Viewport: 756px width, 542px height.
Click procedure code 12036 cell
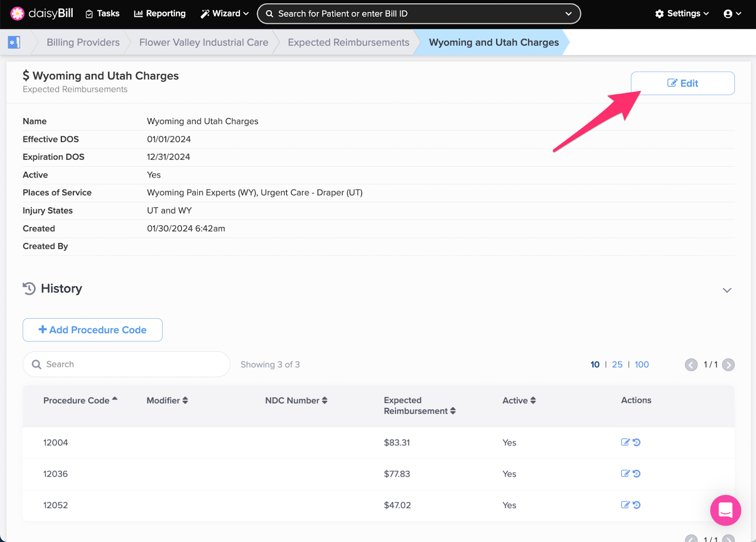[x=56, y=474]
